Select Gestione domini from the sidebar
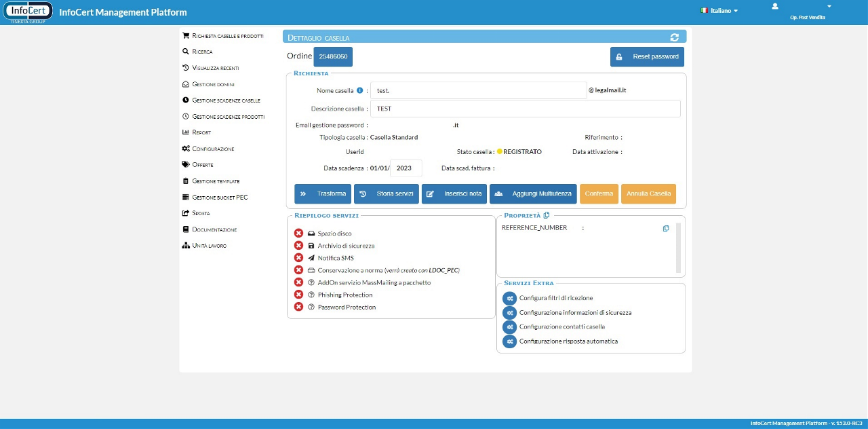The image size is (868, 429). pyautogui.click(x=213, y=84)
